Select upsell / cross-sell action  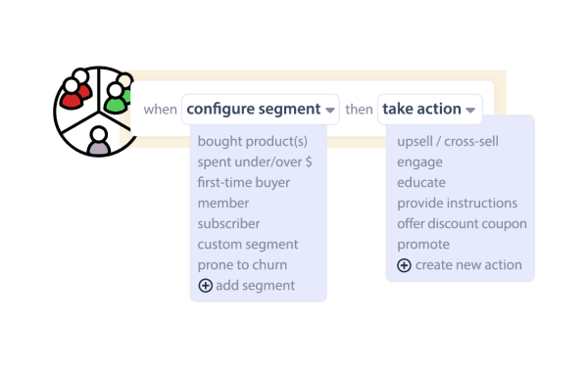(x=448, y=142)
